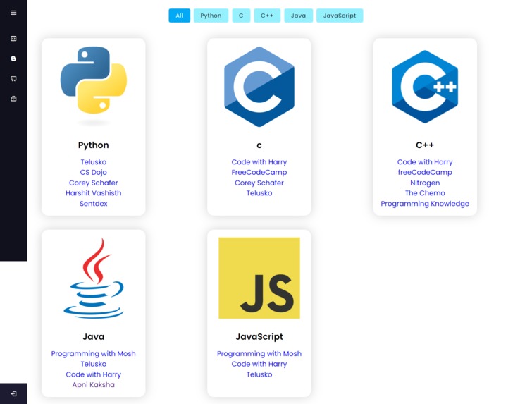
Task: Open The Cherno link
Action: (x=425, y=192)
